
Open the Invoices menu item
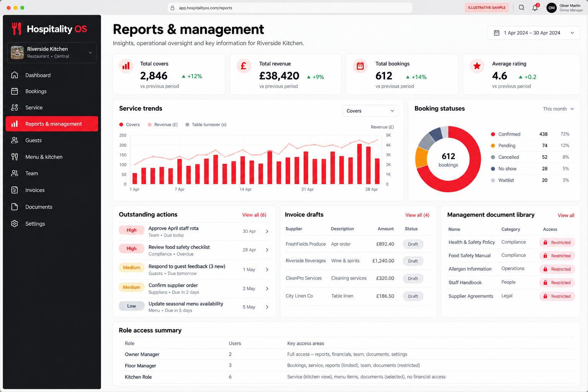[52, 190]
